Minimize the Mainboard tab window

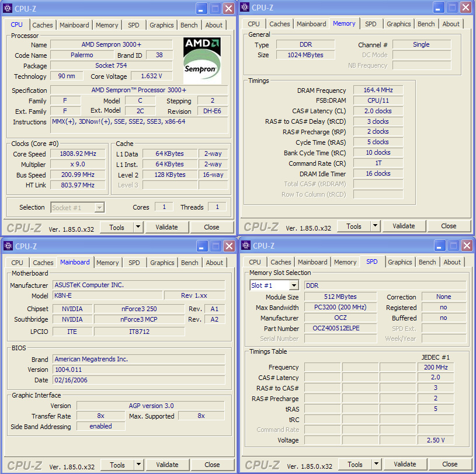pyautogui.click(x=201, y=246)
